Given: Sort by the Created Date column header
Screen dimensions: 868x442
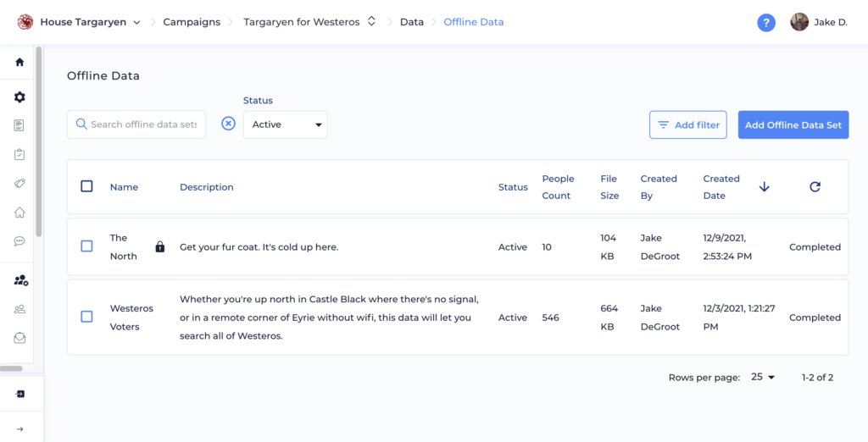Looking at the screenshot, I should [721, 187].
